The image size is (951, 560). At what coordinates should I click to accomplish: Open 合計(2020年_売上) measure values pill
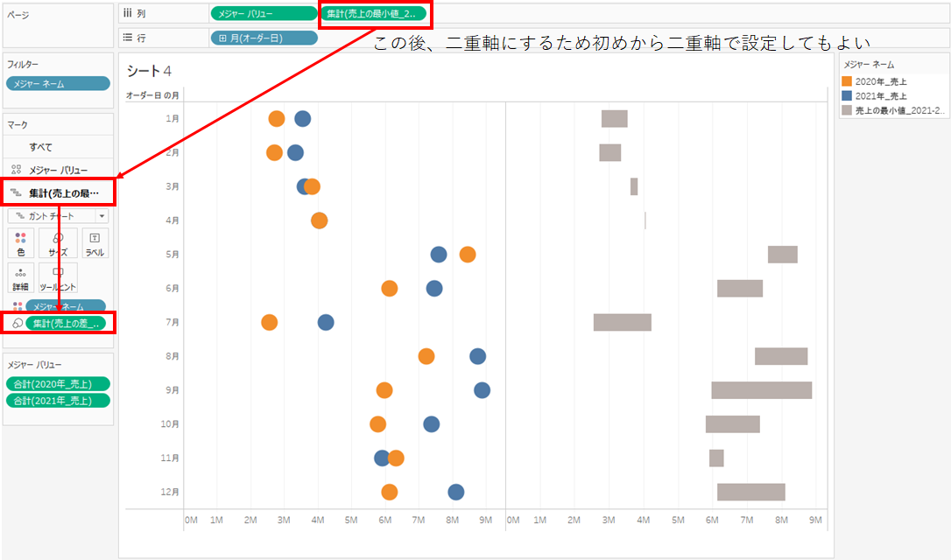(58, 383)
